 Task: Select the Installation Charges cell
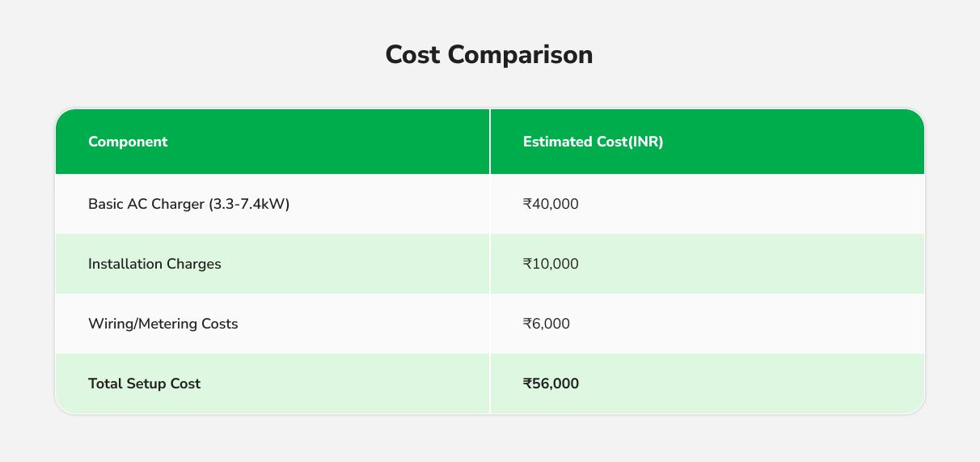point(154,264)
